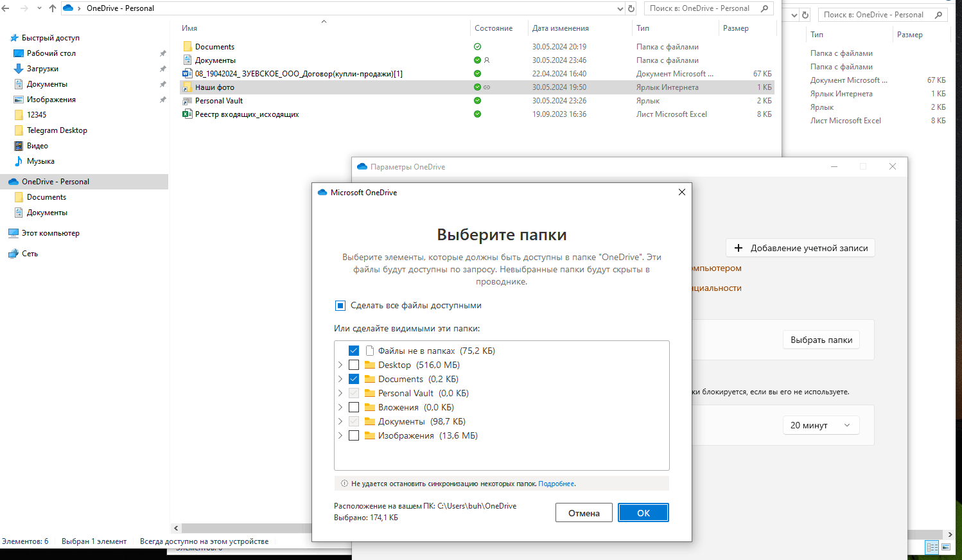The height and width of the screenshot is (560, 962).
Task: Check the Desktop folder checkbox
Action: click(x=354, y=365)
